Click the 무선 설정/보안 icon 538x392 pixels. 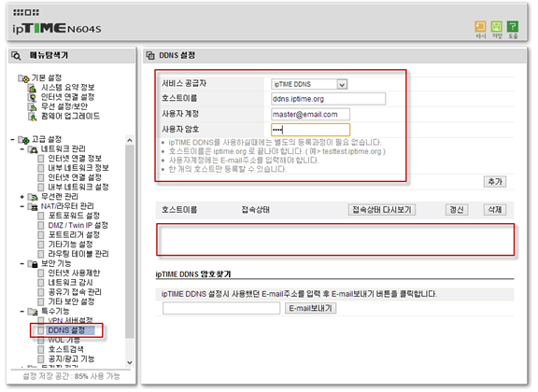tap(33, 107)
